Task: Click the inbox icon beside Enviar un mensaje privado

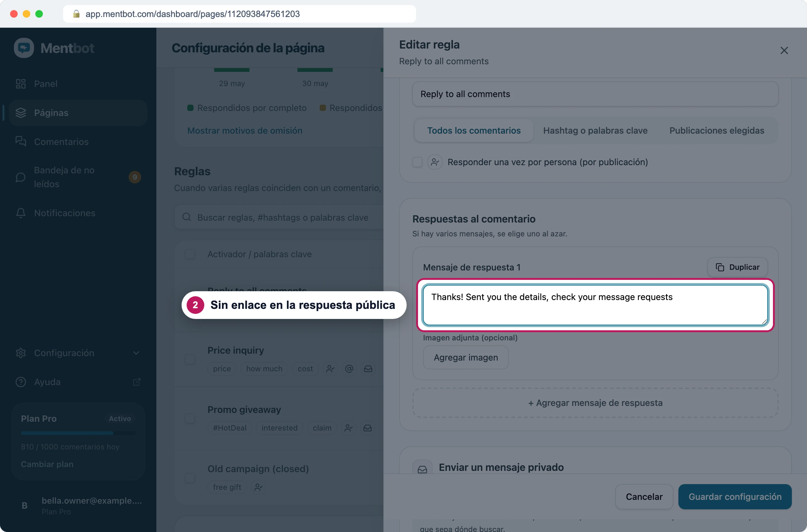Action: point(422,468)
